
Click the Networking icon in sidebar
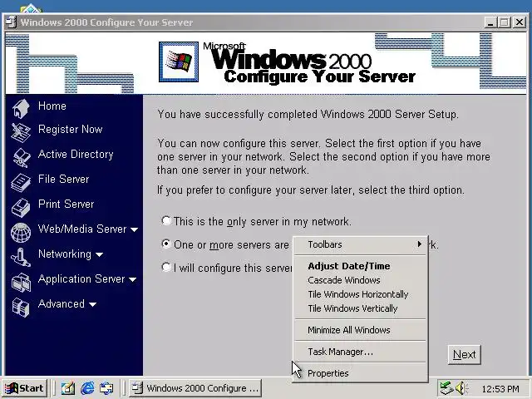coord(21,257)
